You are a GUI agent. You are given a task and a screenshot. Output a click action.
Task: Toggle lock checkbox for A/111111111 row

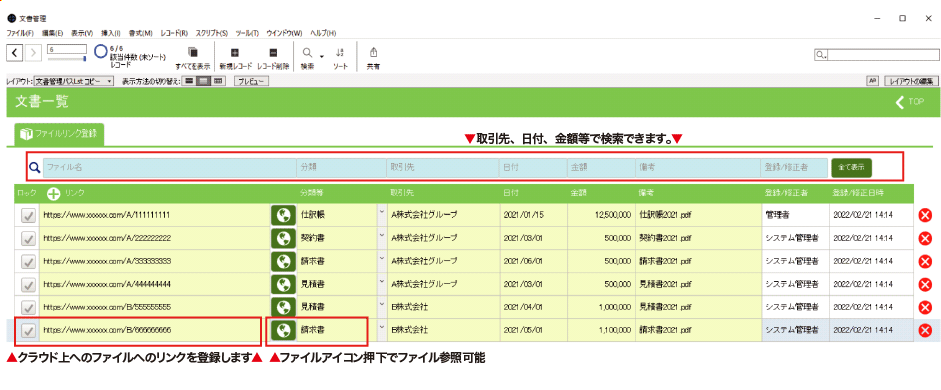click(x=28, y=215)
